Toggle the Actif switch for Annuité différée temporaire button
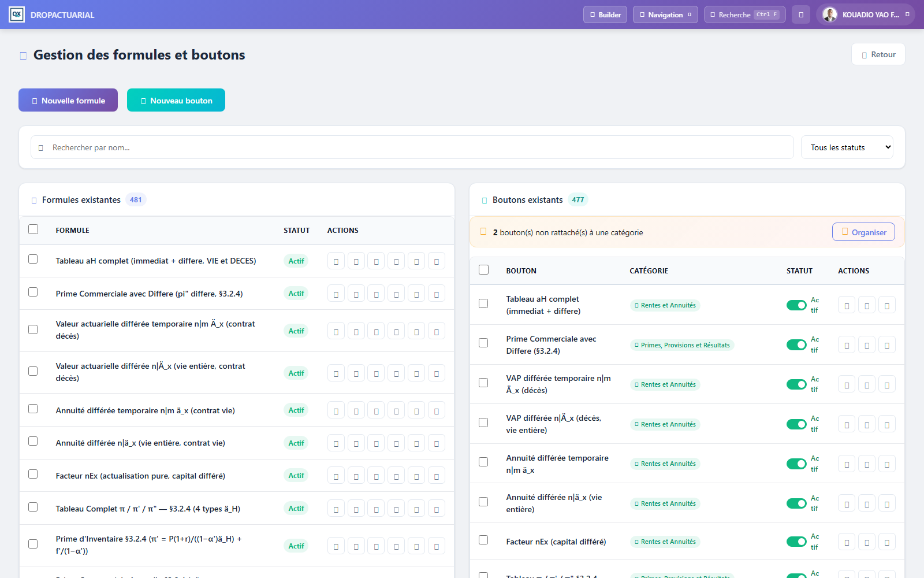Viewport: 924px width, 578px height. click(796, 464)
